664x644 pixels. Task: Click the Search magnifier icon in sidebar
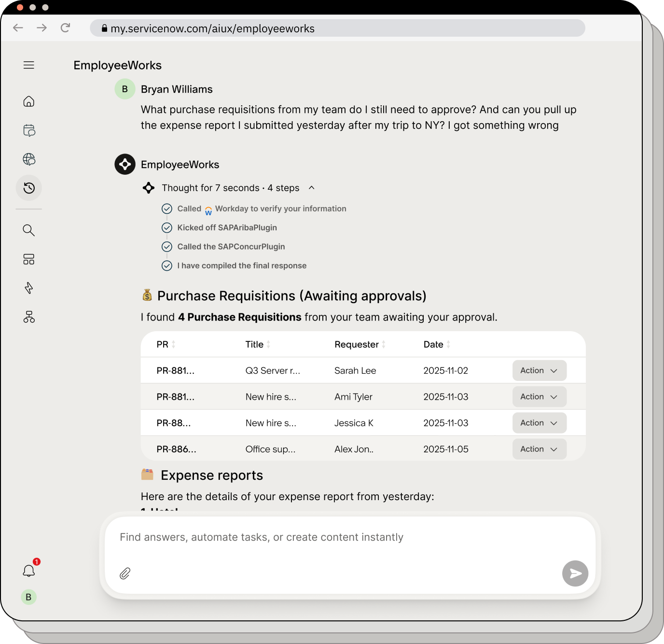click(29, 230)
